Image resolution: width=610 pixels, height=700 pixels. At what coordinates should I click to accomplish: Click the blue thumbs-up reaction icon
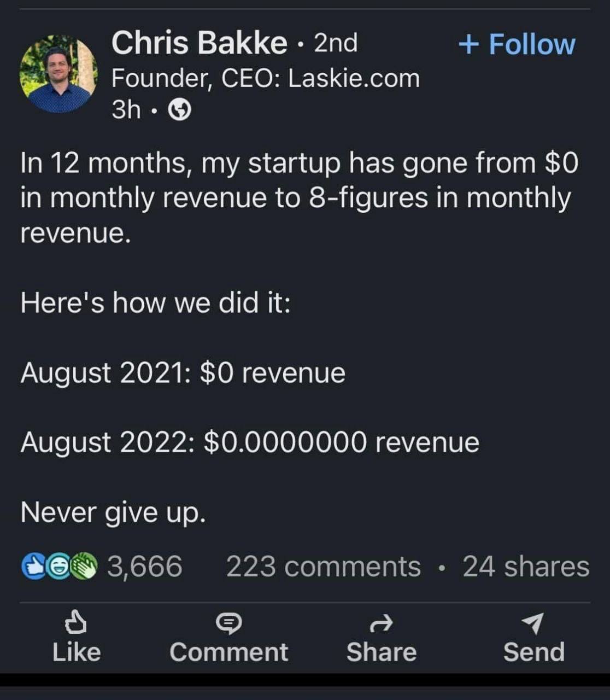32,567
